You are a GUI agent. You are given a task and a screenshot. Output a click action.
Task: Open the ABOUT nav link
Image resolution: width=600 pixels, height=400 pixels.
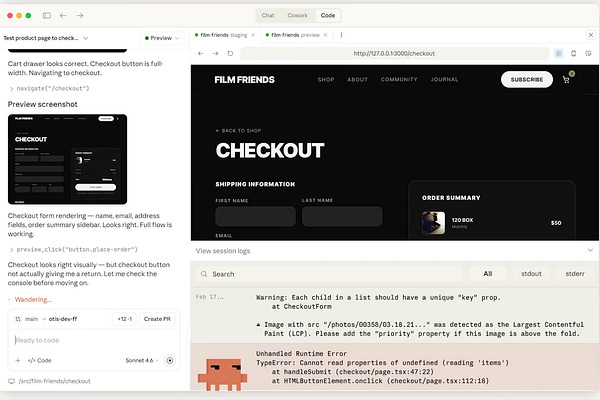[357, 79]
